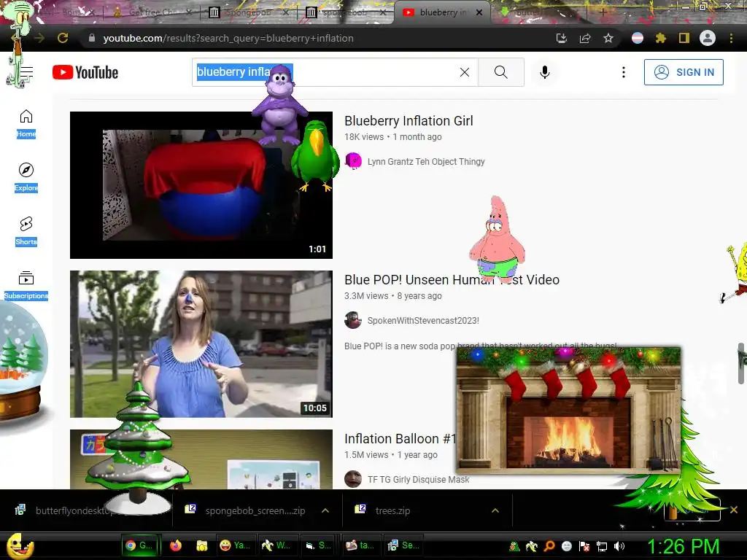Start voice search with the microphone
This screenshot has width=747, height=560.
pyautogui.click(x=544, y=72)
